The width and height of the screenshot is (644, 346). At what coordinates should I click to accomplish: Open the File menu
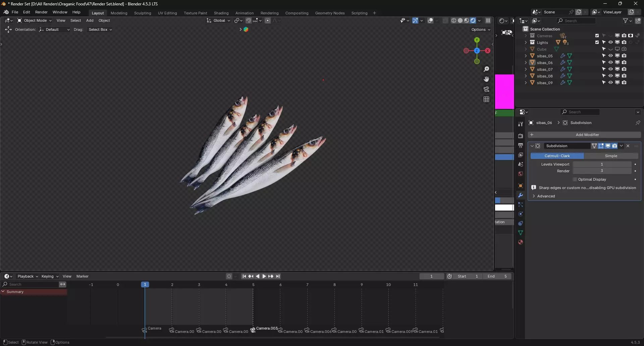(x=15, y=12)
